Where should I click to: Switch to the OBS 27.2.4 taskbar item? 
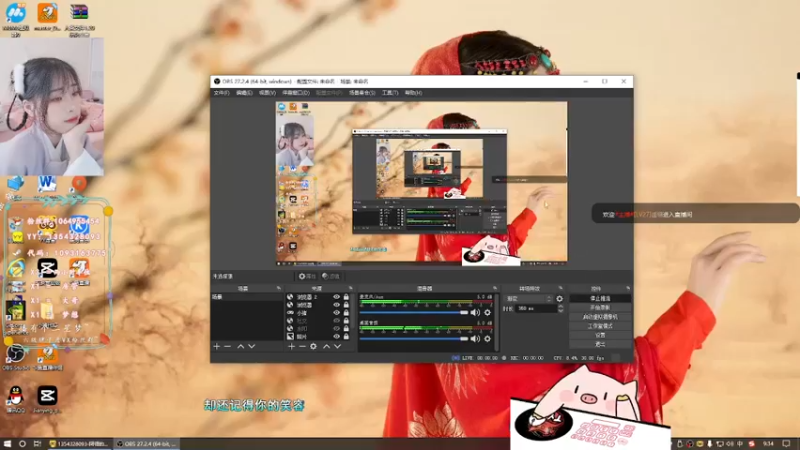click(x=146, y=444)
